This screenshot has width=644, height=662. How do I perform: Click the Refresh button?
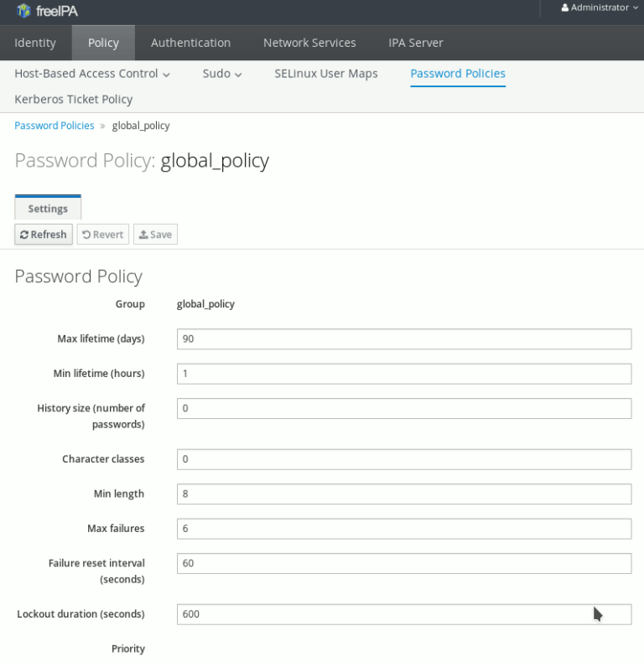coord(44,235)
